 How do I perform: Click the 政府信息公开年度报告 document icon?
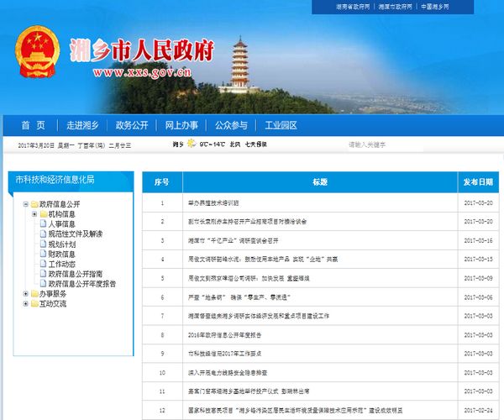point(44,284)
